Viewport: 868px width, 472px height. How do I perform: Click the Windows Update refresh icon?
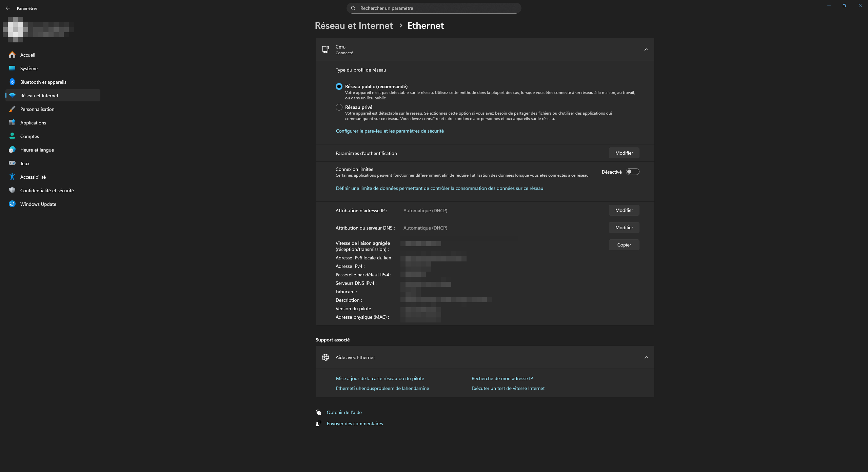[12, 204]
